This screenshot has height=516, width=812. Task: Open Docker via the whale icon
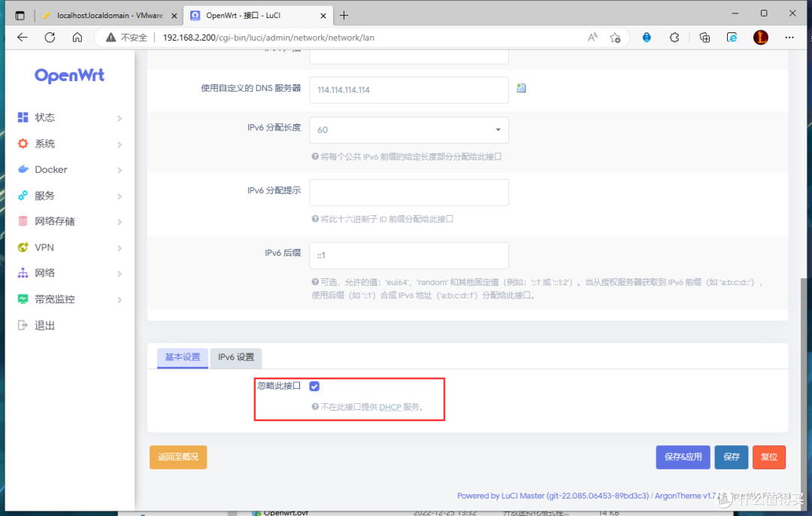25,169
